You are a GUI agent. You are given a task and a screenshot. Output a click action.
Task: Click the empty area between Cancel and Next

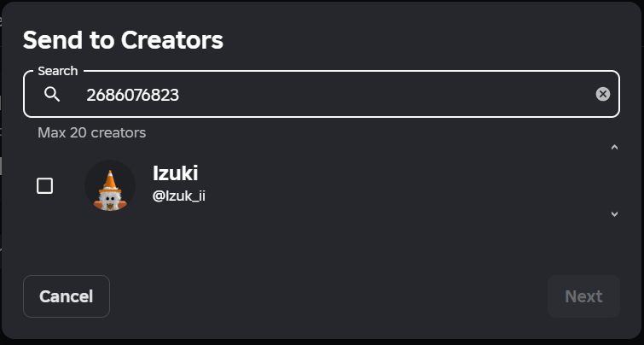(x=328, y=296)
